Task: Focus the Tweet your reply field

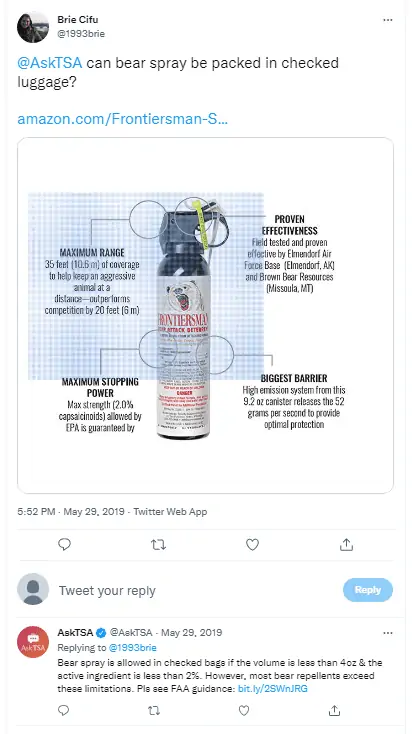Action: tap(197, 591)
